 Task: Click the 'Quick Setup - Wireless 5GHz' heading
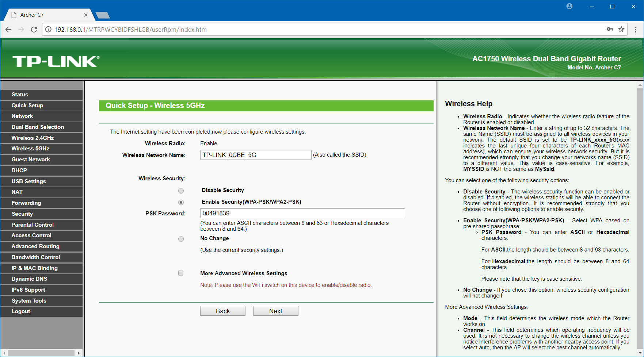tap(155, 105)
